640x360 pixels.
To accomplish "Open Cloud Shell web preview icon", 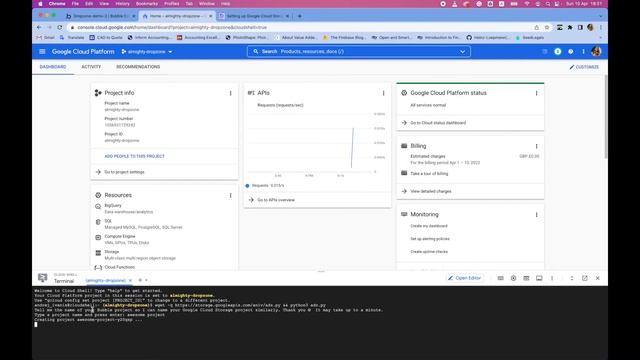I will tap(526, 278).
